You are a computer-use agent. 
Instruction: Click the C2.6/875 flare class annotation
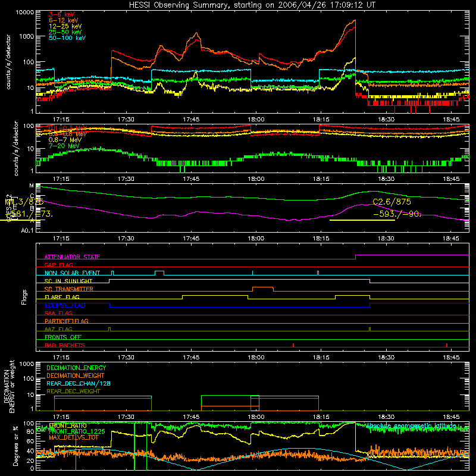click(392, 202)
